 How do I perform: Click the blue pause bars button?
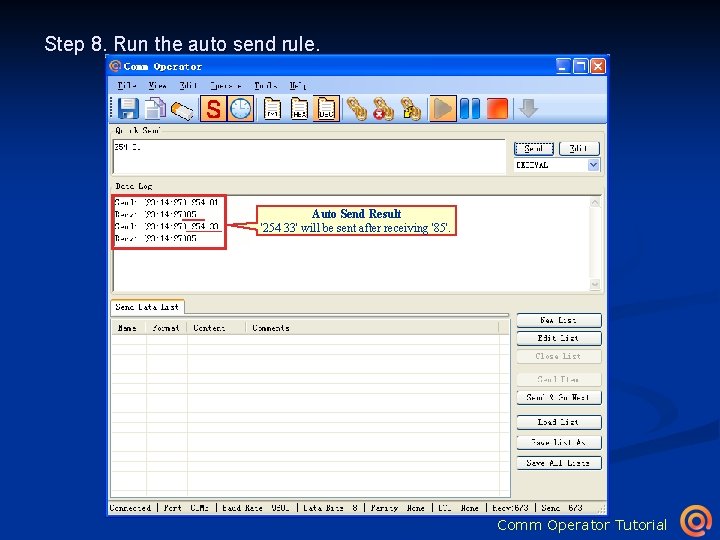470,109
